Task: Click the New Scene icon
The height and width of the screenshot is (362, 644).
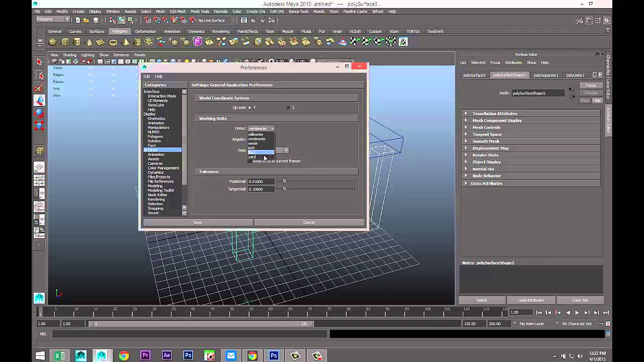Action: point(77,20)
